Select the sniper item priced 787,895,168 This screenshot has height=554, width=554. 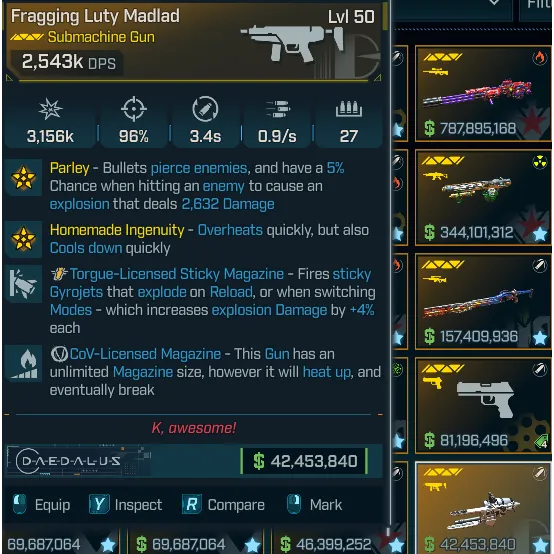[x=483, y=94]
